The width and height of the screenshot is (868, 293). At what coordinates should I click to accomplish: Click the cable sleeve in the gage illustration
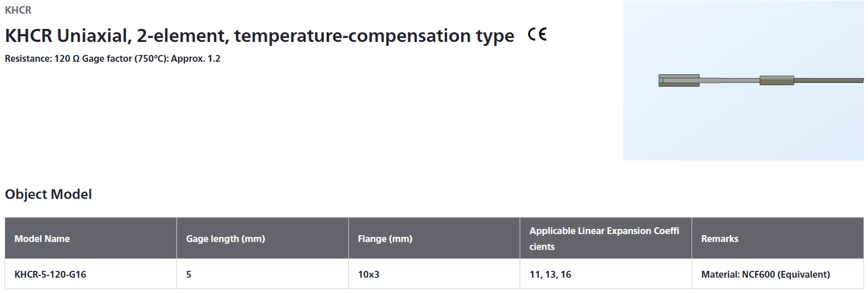click(777, 80)
